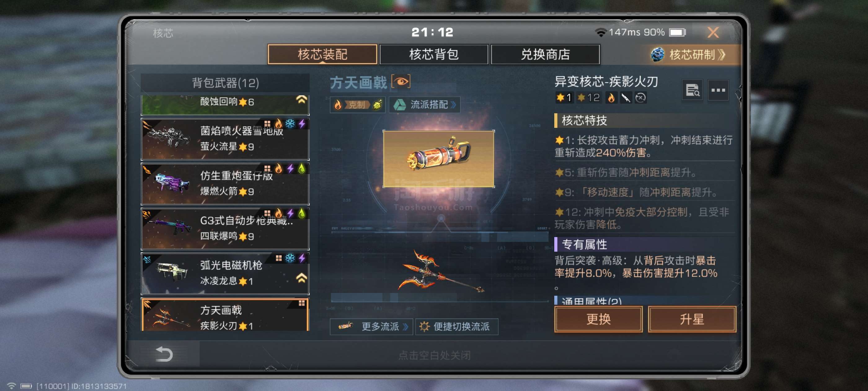
Task: Open the 核芯研制 globe icon shortcut
Action: click(x=657, y=54)
